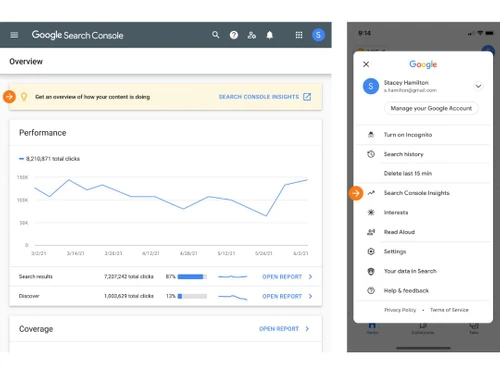Click the Google Search Console logo
Image resolution: width=500 pixels, height=375 pixels.
click(77, 35)
